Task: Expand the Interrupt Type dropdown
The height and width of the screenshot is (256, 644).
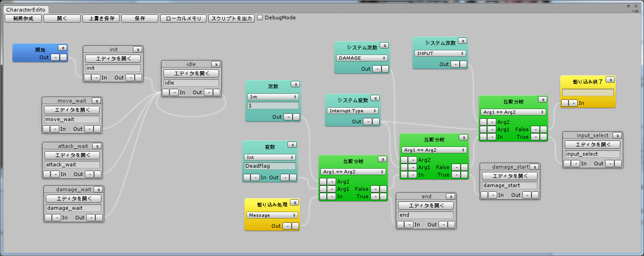Action: pos(353,111)
